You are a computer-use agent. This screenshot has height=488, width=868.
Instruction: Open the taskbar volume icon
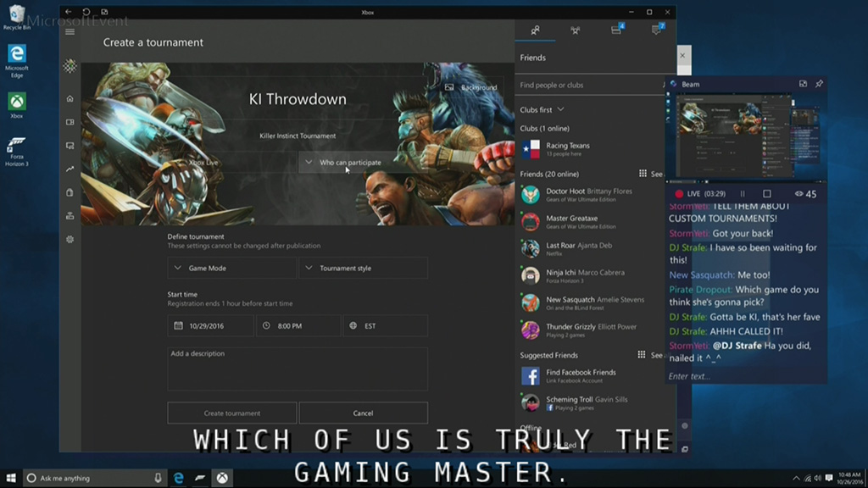pyautogui.click(x=818, y=478)
